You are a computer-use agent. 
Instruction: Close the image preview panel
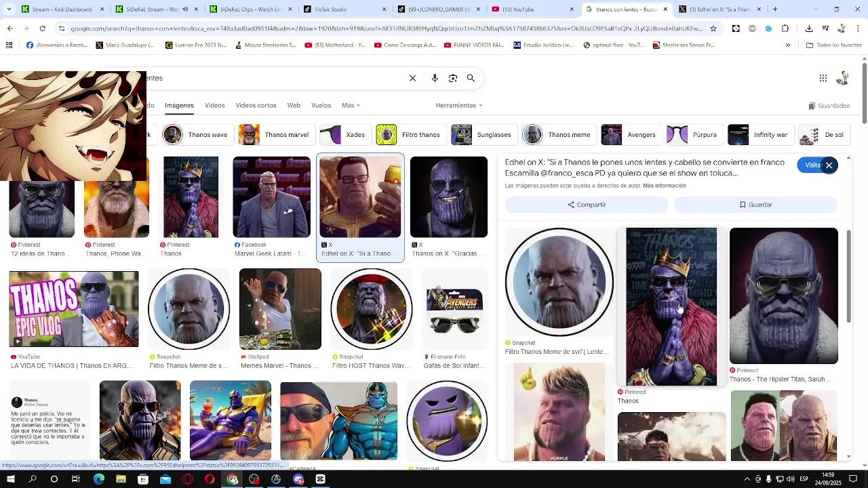829,165
